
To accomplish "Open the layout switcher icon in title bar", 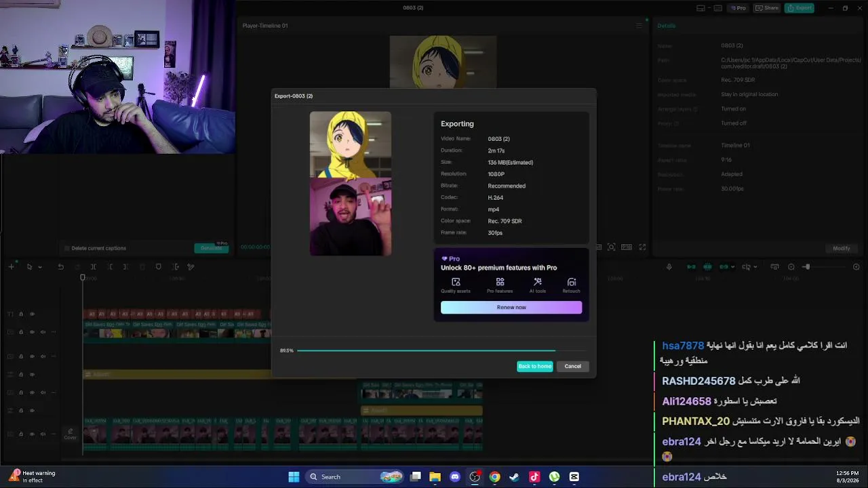I will (x=701, y=8).
